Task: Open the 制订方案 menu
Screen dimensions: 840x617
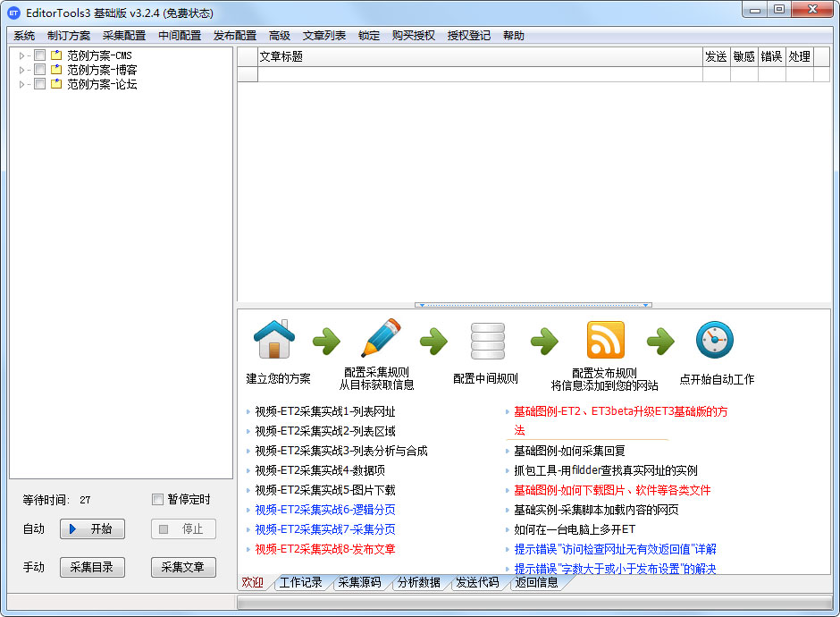Action: pyautogui.click(x=69, y=36)
